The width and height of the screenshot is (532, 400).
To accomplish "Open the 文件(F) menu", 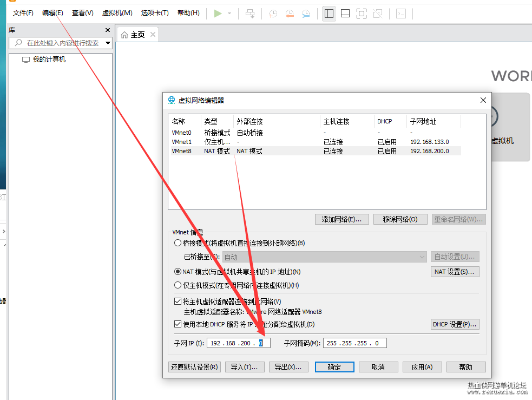I will [23, 13].
